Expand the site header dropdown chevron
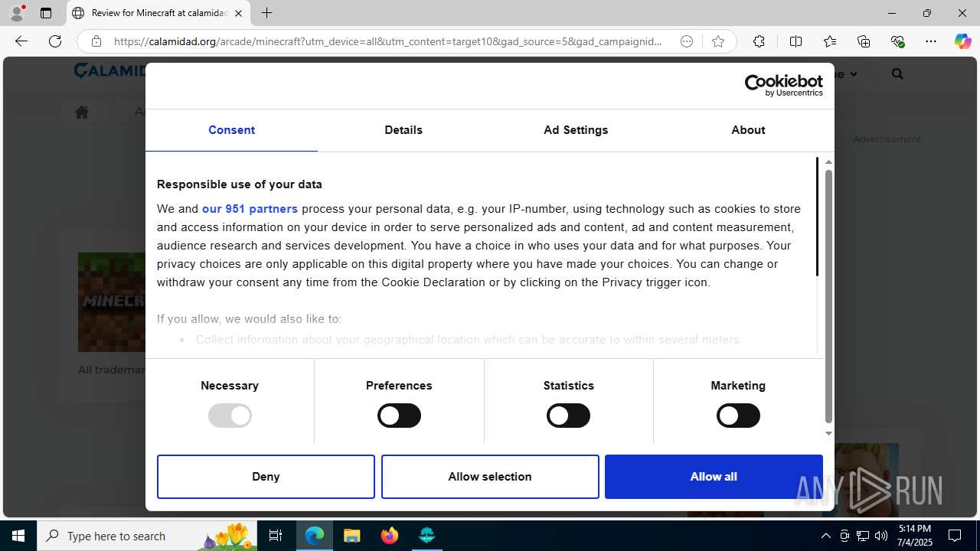This screenshot has height=551, width=980. (x=853, y=74)
